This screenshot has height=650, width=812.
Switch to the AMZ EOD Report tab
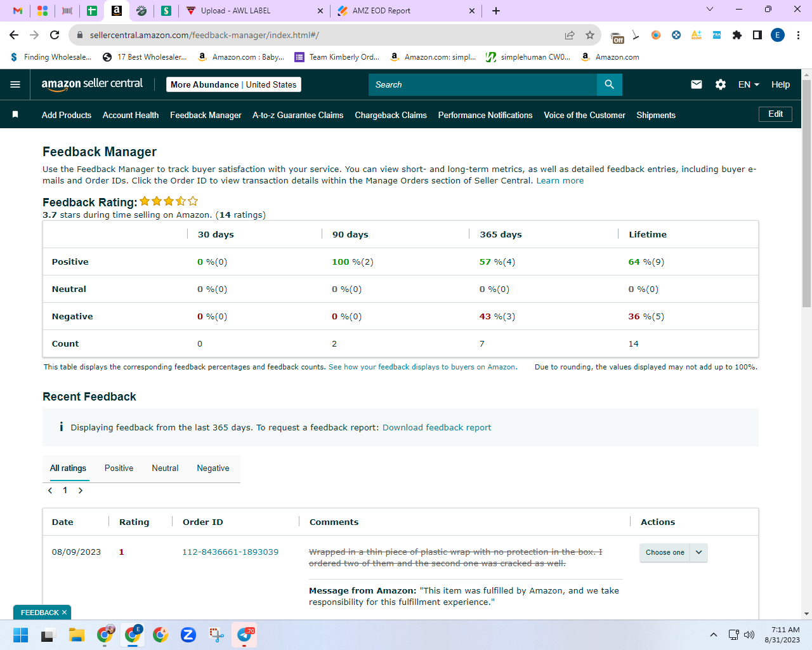point(405,11)
